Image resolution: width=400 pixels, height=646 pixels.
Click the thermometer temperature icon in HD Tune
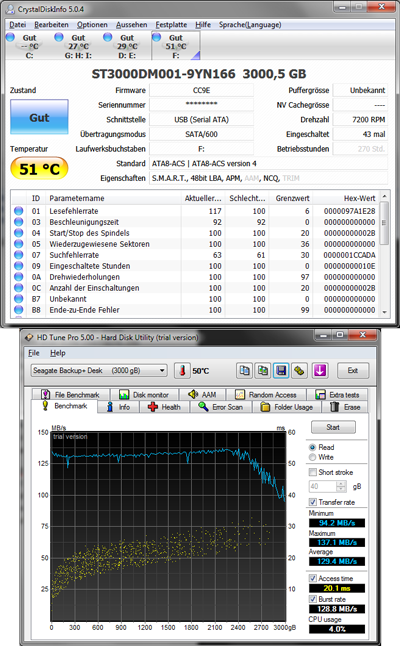pyautogui.click(x=182, y=370)
